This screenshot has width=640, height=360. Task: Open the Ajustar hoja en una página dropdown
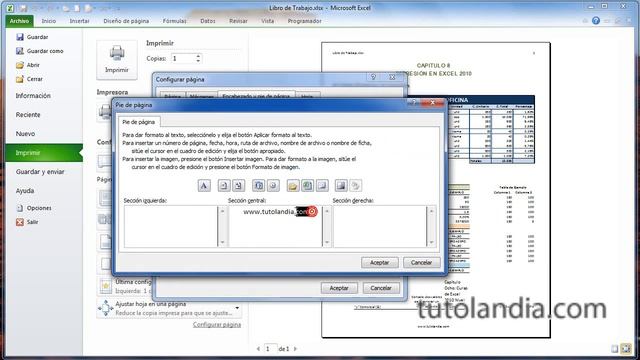237,308
